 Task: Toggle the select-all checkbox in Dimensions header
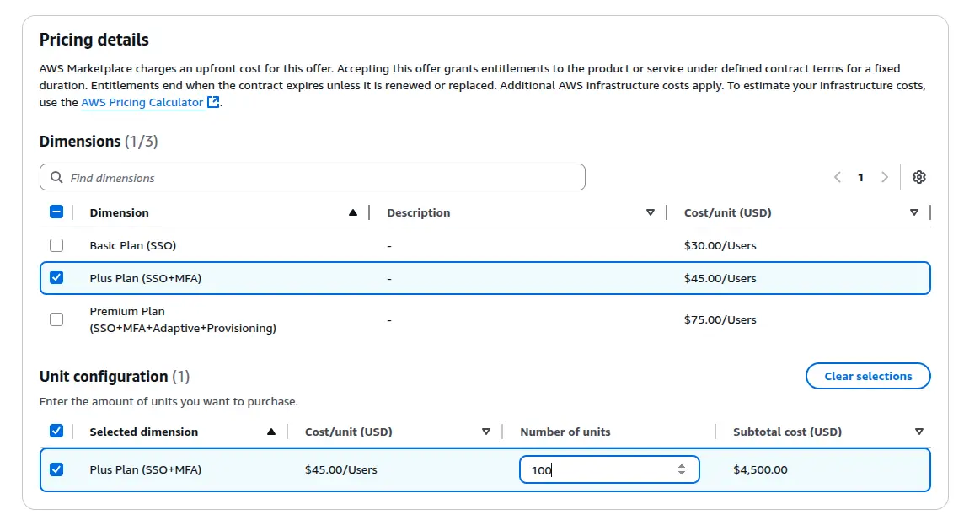56,212
